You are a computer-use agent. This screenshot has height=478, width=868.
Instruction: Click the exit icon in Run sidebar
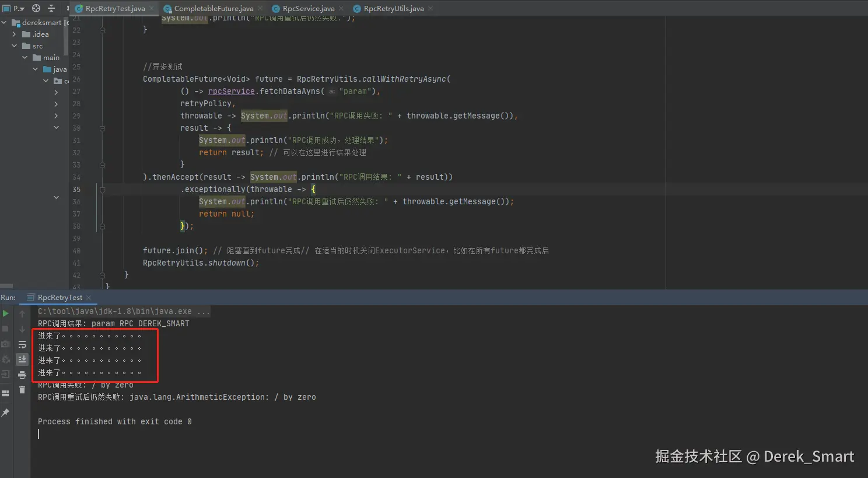[6, 374]
